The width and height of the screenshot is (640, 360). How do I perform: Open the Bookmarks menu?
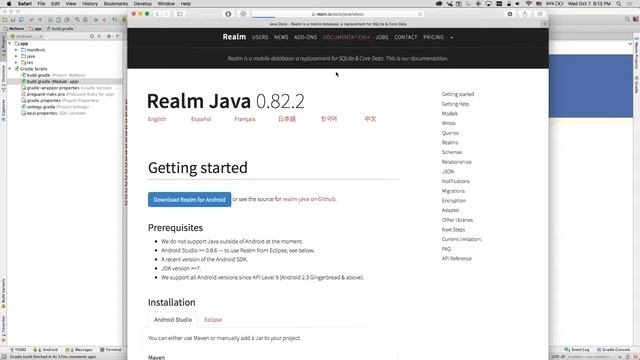click(x=116, y=4)
